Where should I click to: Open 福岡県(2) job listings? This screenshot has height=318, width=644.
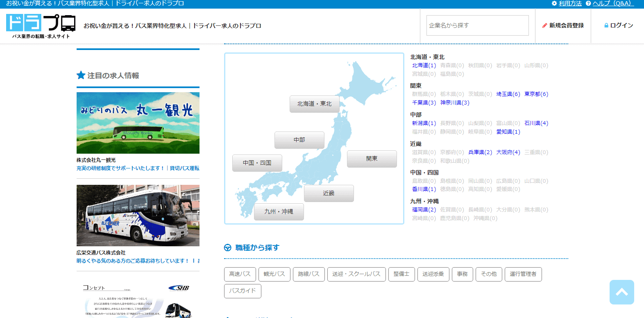click(x=424, y=210)
